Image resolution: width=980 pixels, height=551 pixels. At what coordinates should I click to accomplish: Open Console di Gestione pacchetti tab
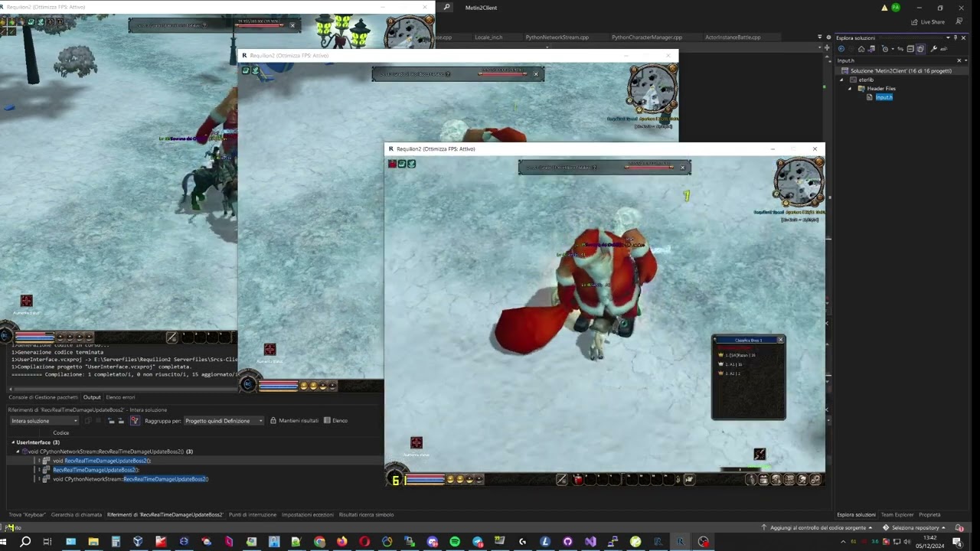pyautogui.click(x=43, y=397)
